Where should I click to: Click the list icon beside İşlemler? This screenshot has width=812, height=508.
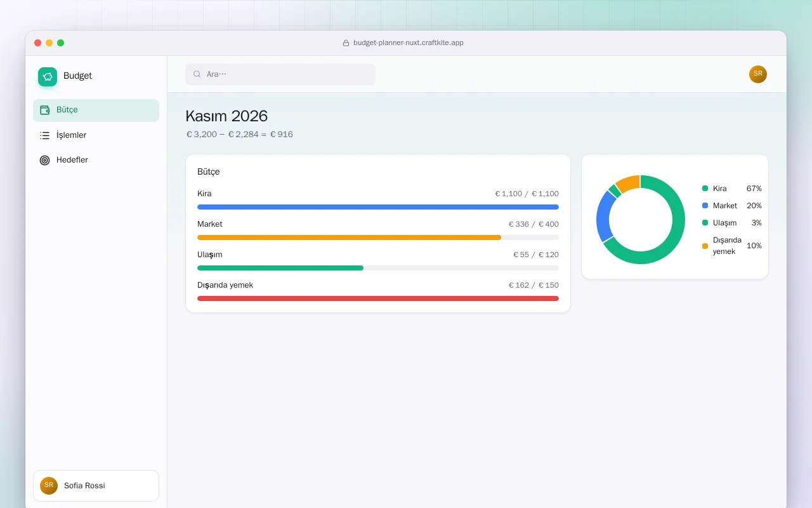(x=45, y=135)
